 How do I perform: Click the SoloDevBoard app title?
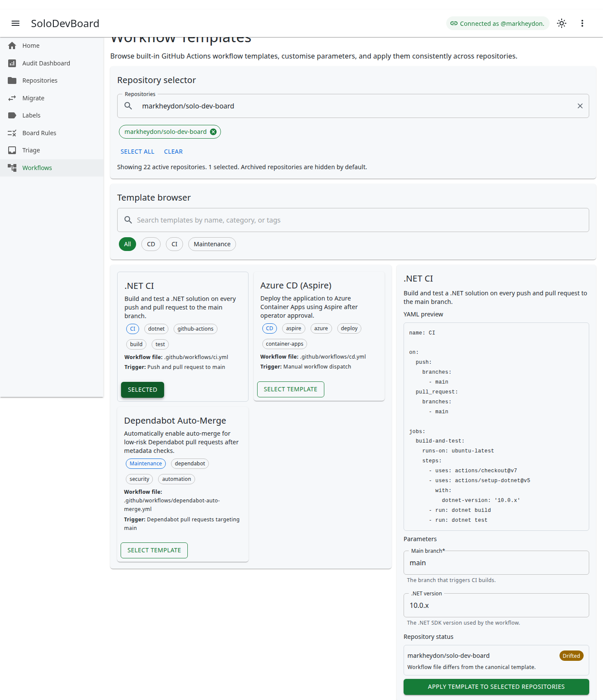point(65,23)
